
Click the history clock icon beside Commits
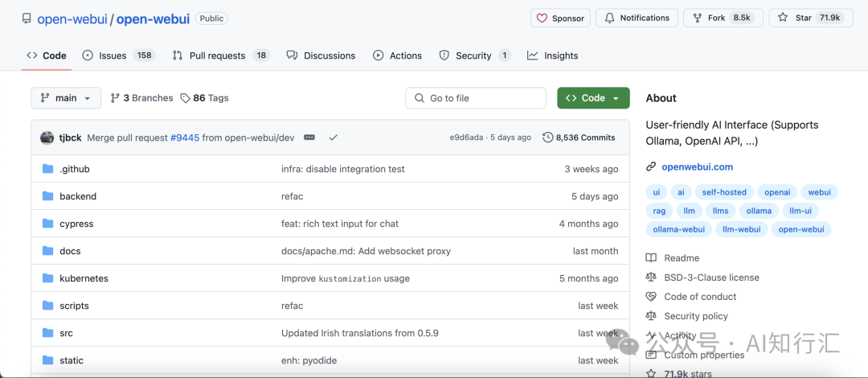[547, 138]
